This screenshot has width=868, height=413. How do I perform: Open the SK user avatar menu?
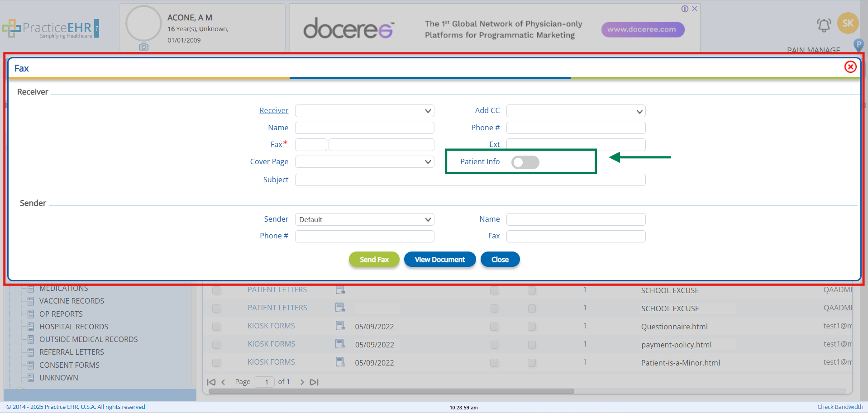[x=848, y=23]
